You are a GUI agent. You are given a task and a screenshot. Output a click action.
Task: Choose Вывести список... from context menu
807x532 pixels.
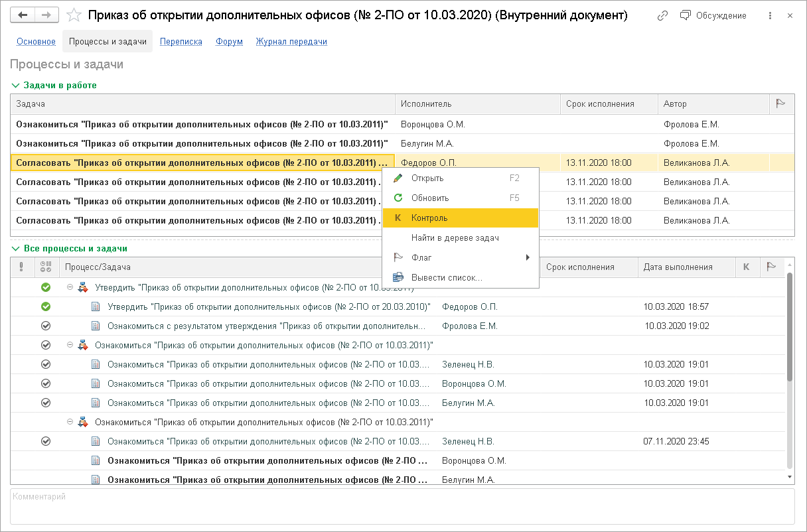(461, 277)
